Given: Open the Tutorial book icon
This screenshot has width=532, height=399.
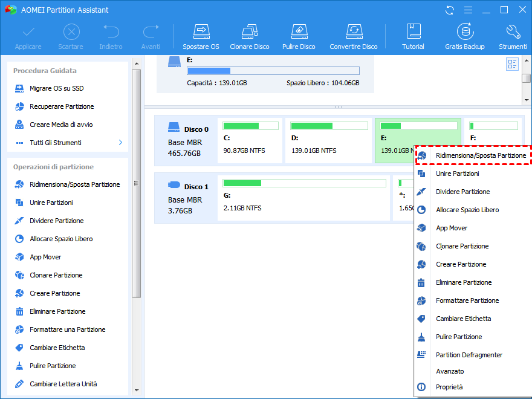Looking at the screenshot, I should [x=414, y=31].
